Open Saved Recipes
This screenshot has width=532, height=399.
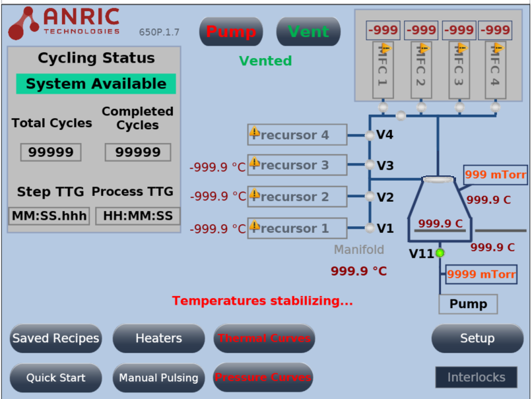coord(55,339)
